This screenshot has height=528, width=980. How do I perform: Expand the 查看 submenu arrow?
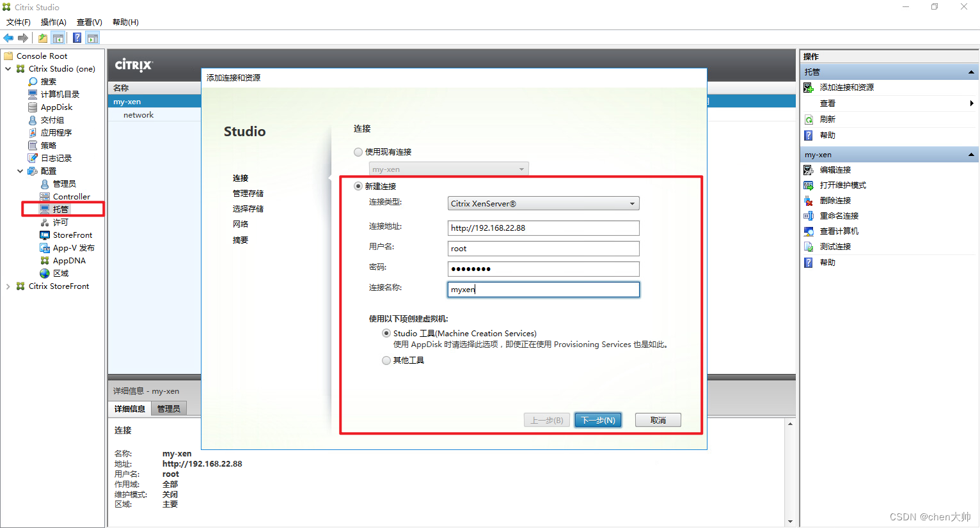(971, 104)
